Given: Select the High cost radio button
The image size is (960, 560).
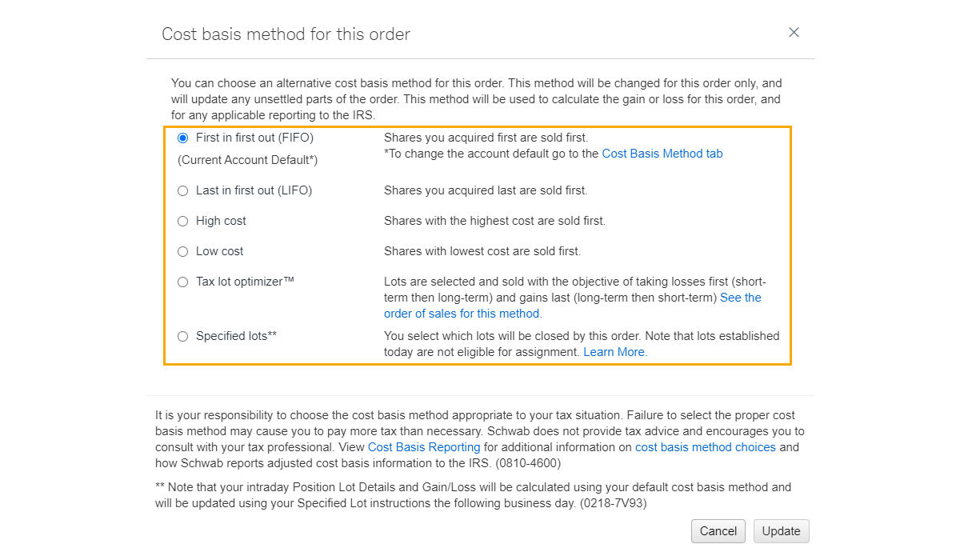Looking at the screenshot, I should click(182, 221).
